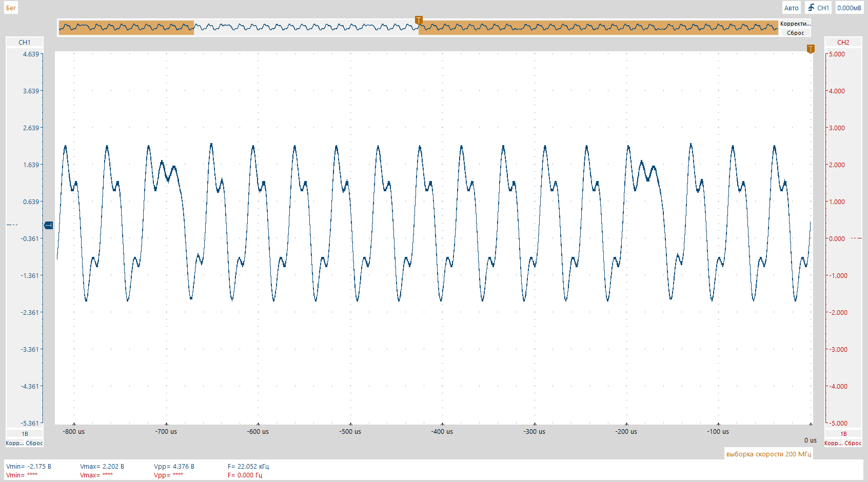The height and width of the screenshot is (482, 868).
Task: Click the -5.000 value on CH2 scale
Action: point(838,423)
